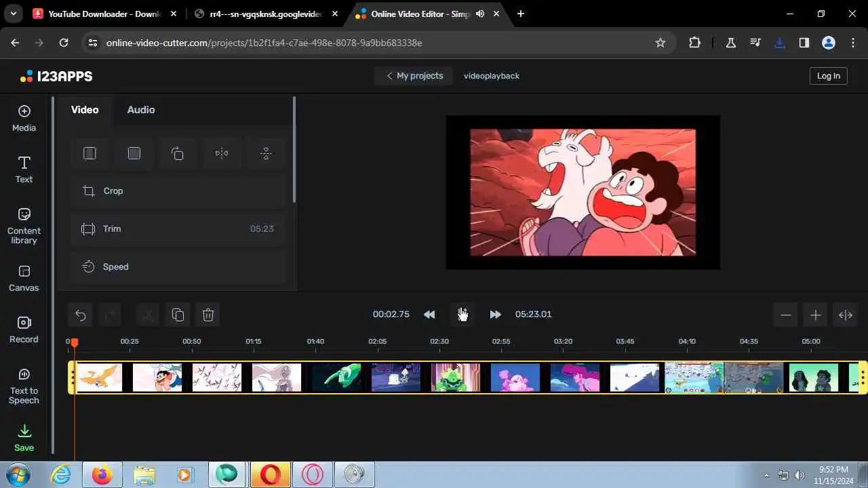The image size is (868, 488).
Task: Open the Record tool
Action: pos(24,330)
